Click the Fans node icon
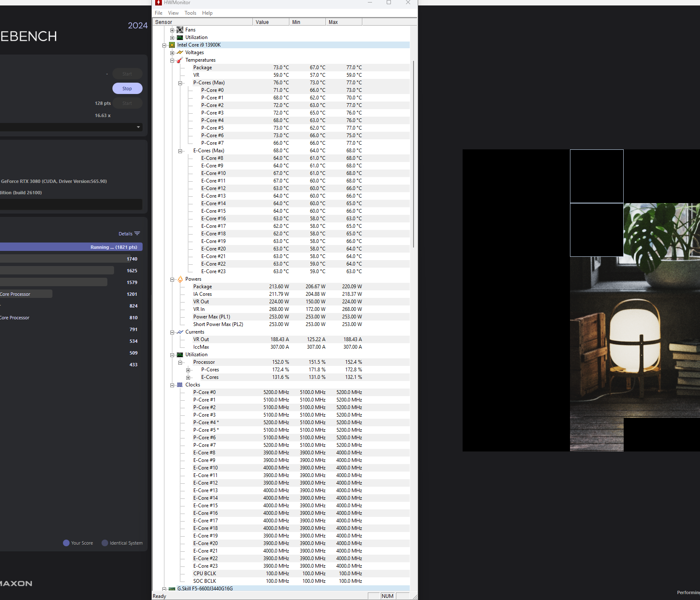Screen dimensions: 700x600 pos(180,30)
